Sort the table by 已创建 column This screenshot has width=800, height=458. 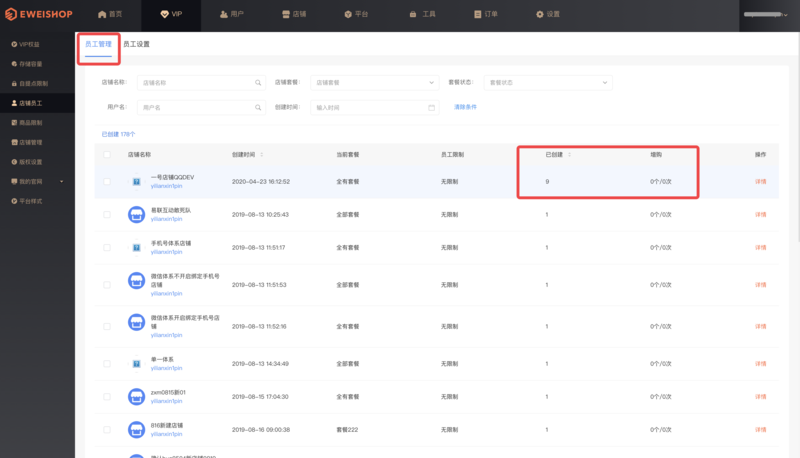(570, 155)
